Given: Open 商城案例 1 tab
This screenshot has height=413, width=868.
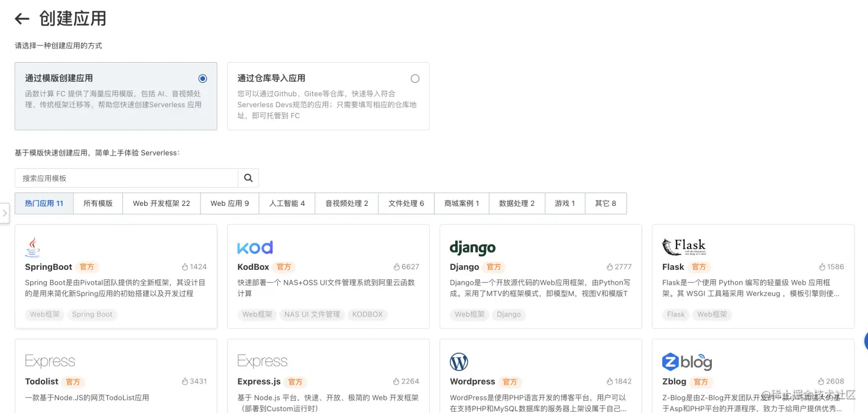Looking at the screenshot, I should tap(462, 203).
